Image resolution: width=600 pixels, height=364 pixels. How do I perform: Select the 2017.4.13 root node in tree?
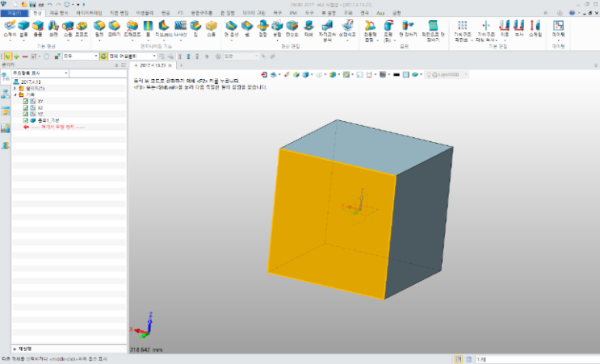click(x=31, y=82)
